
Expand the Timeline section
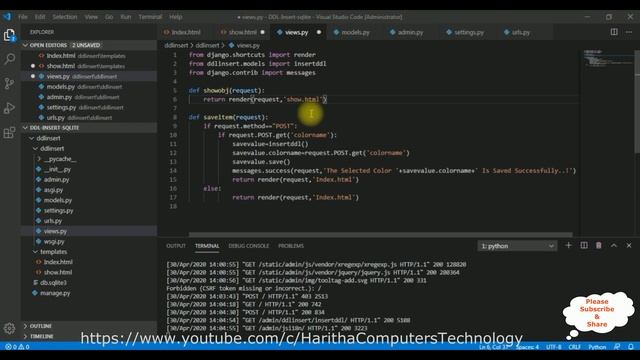click(x=89, y=336)
